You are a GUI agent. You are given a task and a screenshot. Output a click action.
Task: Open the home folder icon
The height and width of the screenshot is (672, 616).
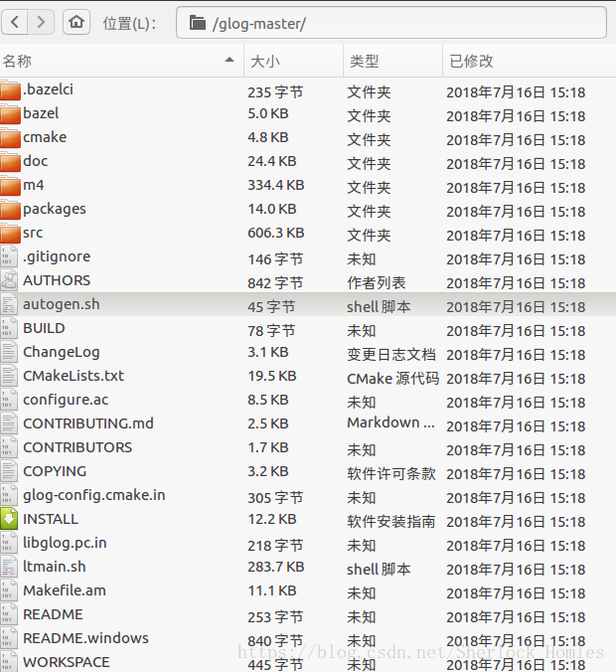click(x=77, y=22)
